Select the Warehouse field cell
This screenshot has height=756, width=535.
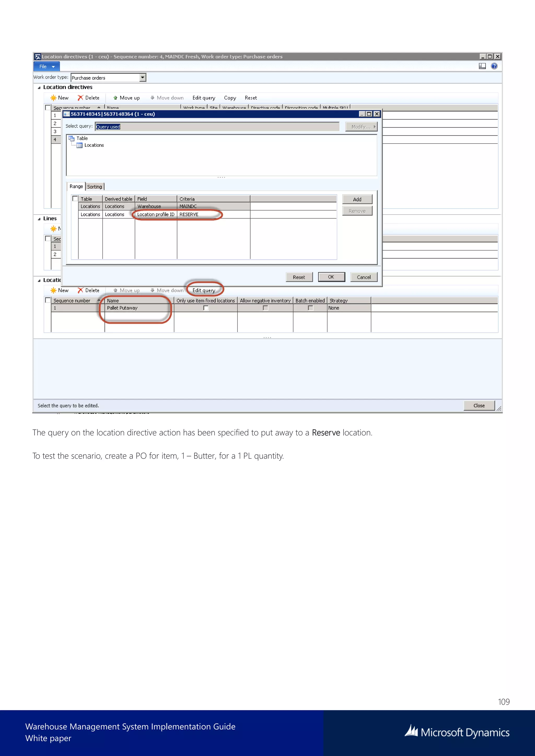(156, 206)
